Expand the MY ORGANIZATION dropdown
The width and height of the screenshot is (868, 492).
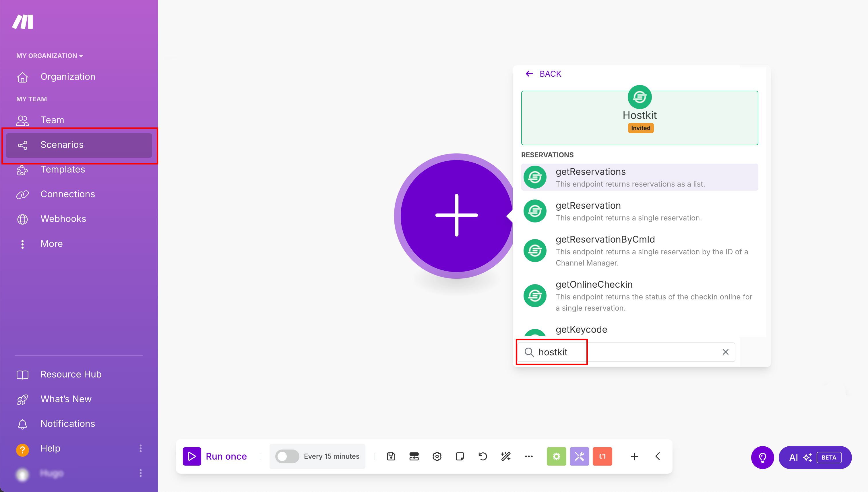click(x=49, y=55)
